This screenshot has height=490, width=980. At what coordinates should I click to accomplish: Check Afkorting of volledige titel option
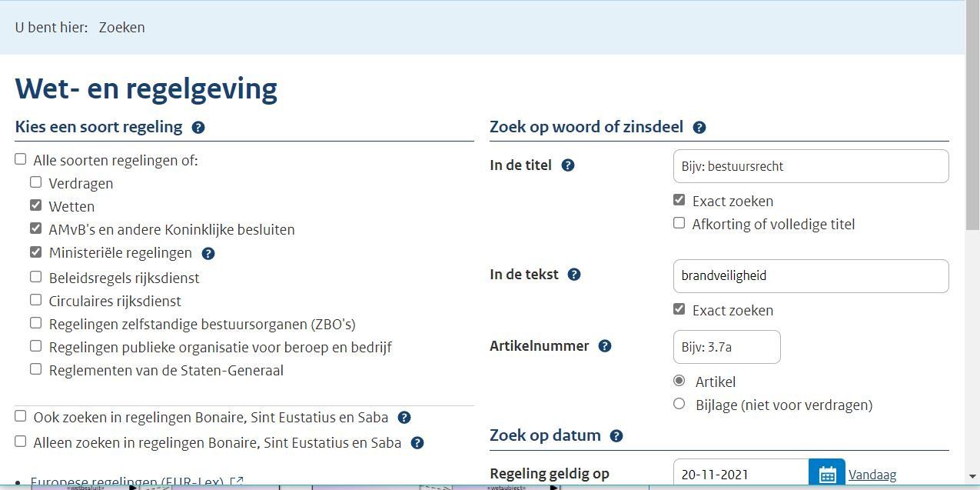[679, 223]
